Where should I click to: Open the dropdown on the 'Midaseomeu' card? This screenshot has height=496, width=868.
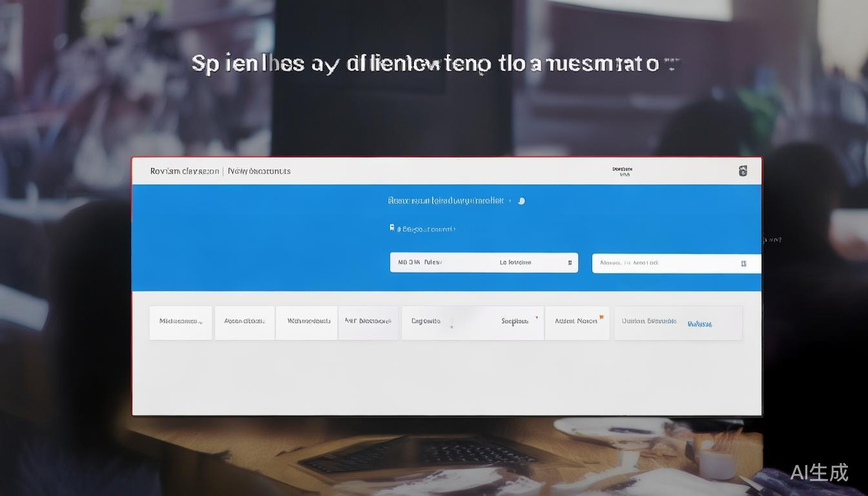[201, 322]
